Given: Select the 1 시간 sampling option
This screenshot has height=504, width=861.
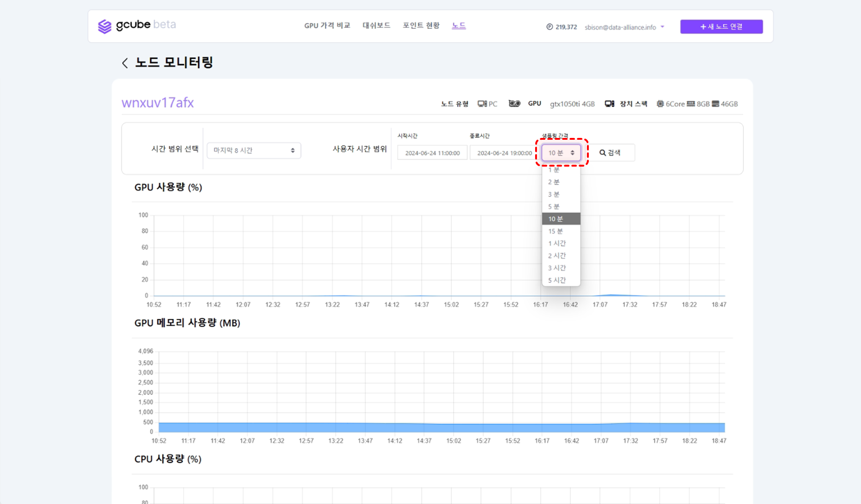Looking at the screenshot, I should click(561, 243).
